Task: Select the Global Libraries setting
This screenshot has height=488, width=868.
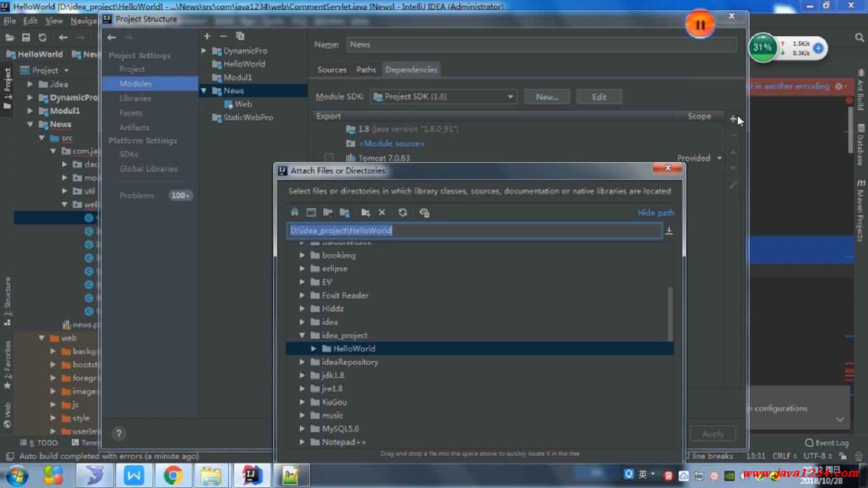Action: pos(149,169)
